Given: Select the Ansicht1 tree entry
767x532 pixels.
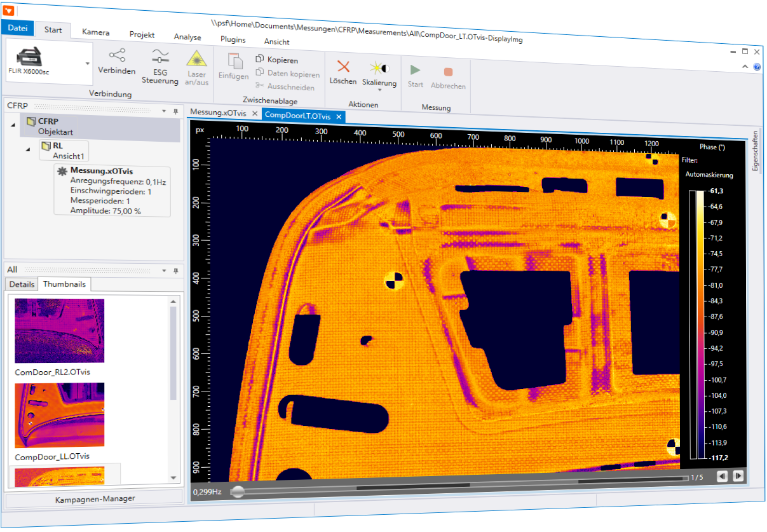Looking at the screenshot, I should (x=69, y=155).
